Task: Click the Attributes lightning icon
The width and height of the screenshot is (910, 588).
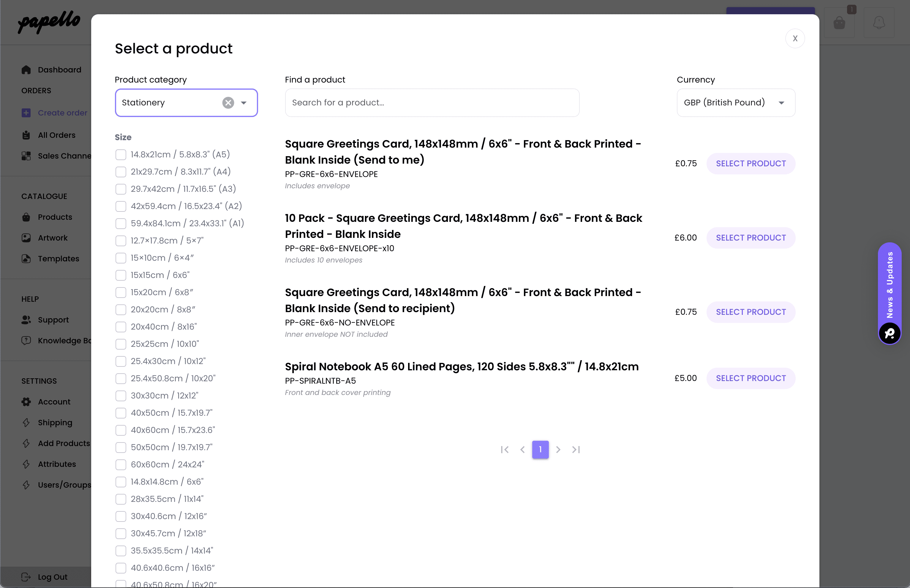Action: 26,464
